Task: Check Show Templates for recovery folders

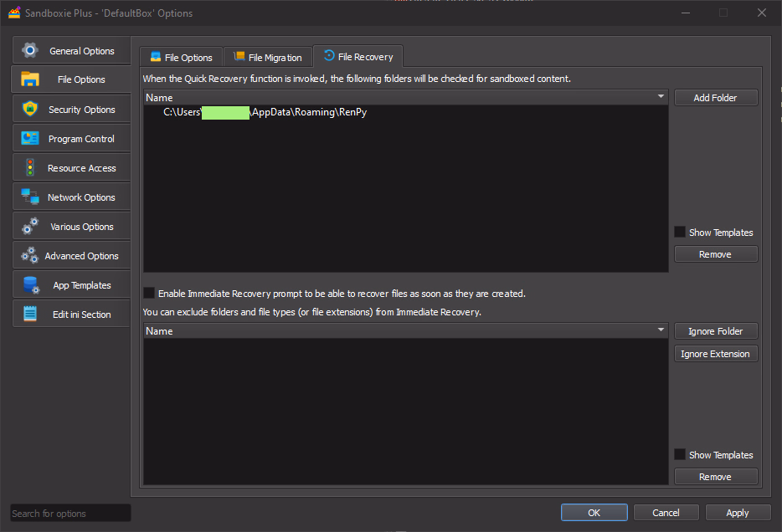Action: (x=680, y=233)
